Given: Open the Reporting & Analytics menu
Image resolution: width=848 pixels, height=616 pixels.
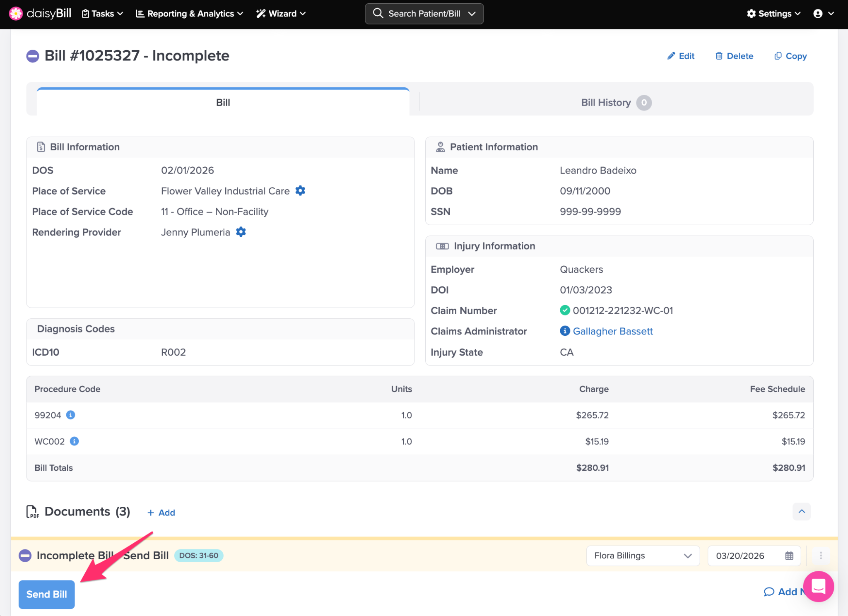Looking at the screenshot, I should [x=190, y=13].
